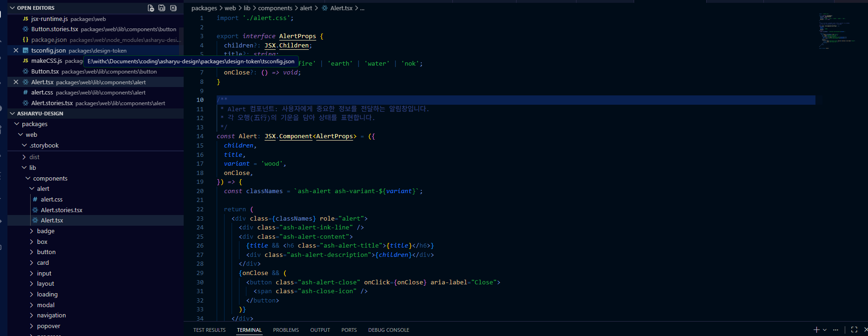The image size is (868, 336).
Task: Expand the modal folder
Action: click(32, 305)
